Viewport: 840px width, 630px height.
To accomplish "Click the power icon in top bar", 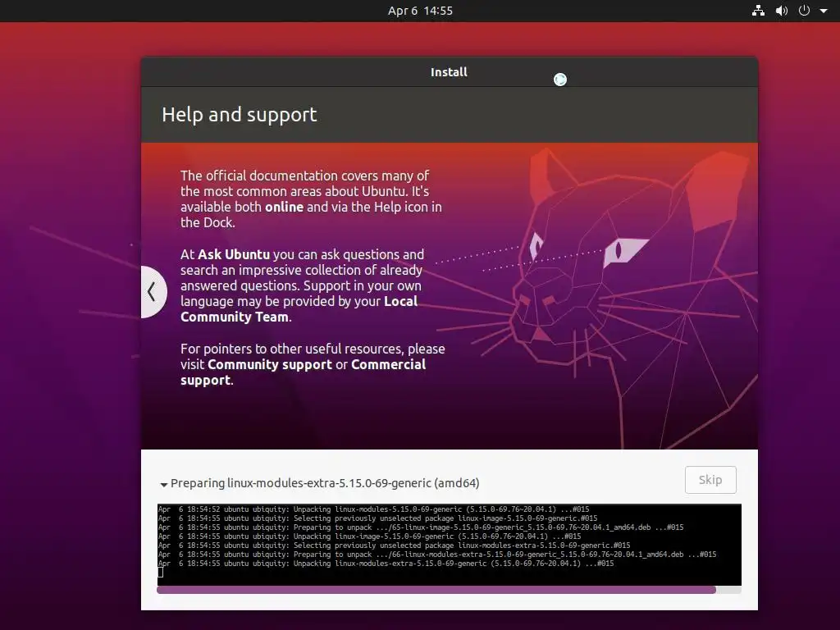I will click(x=804, y=11).
